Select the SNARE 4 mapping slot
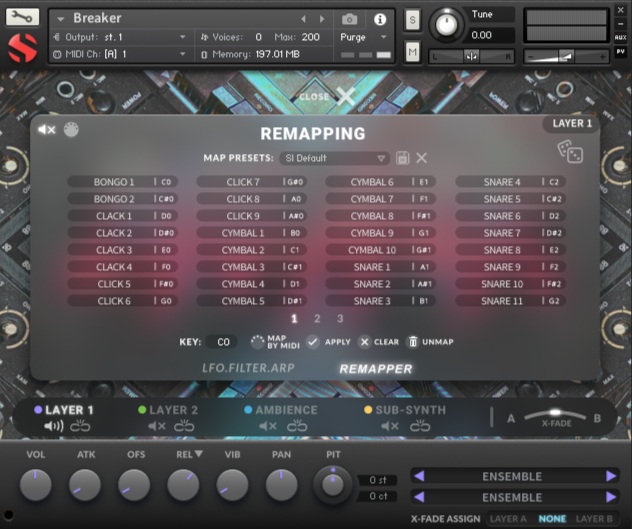This screenshot has width=632, height=529. click(510, 182)
